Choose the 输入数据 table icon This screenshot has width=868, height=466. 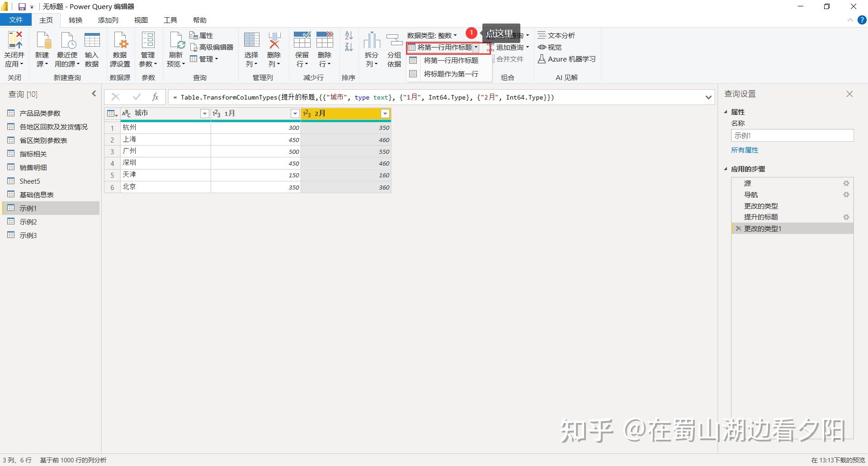tap(92, 41)
